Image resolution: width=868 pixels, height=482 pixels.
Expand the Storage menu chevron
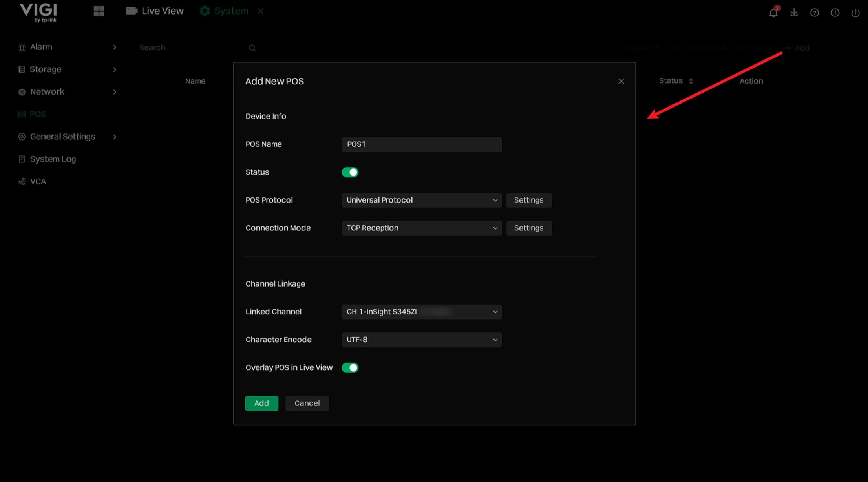point(115,69)
